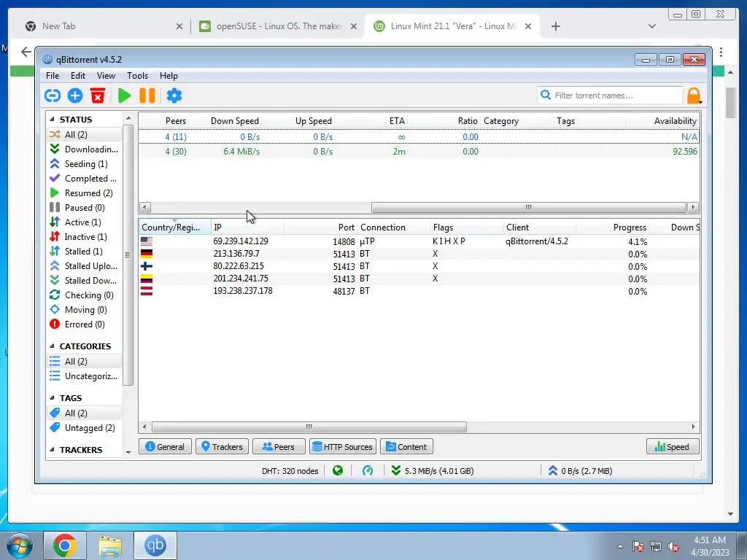
Task: Select All (2) under Status
Action: 85,135
